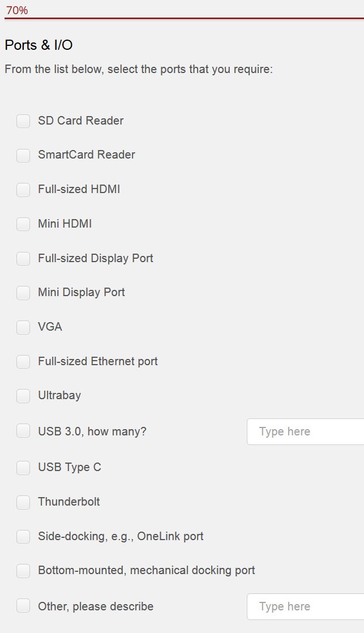Check the SD Card Reader checkbox
364x633 pixels.
click(23, 121)
